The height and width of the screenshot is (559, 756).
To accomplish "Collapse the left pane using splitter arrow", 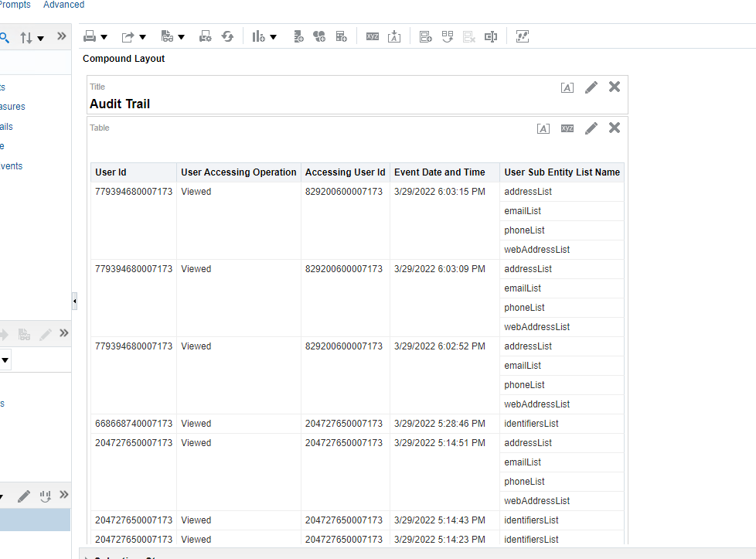I will coord(74,300).
